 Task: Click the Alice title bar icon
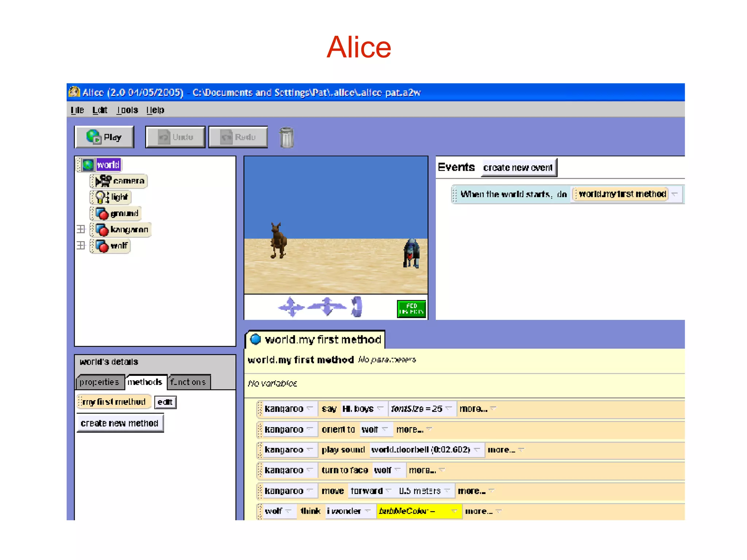pyautogui.click(x=74, y=92)
